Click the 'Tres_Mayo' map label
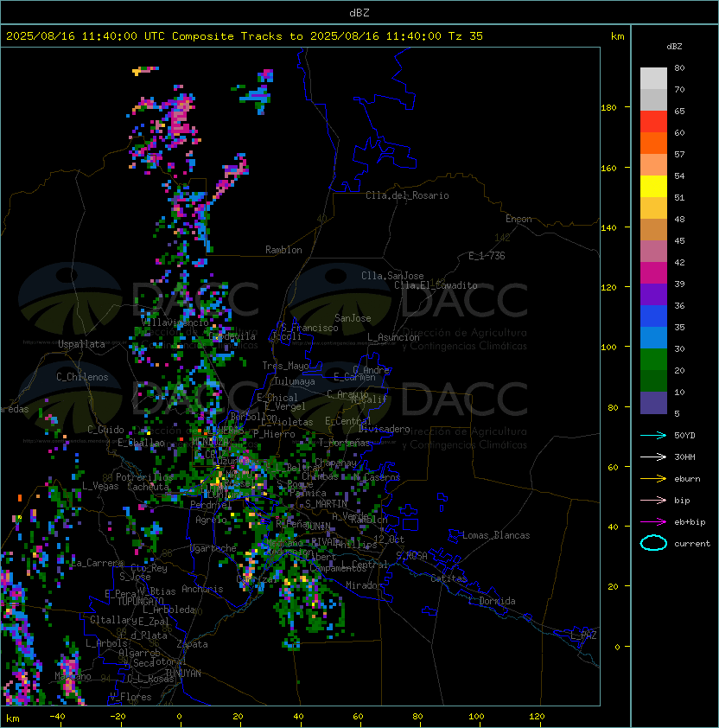This screenshot has height=728, width=719. tap(285, 366)
